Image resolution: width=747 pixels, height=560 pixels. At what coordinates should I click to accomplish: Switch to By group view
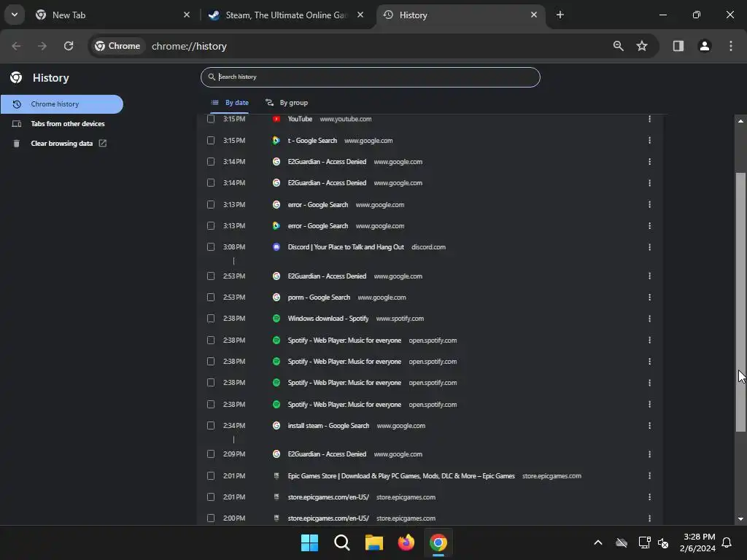[x=286, y=102]
